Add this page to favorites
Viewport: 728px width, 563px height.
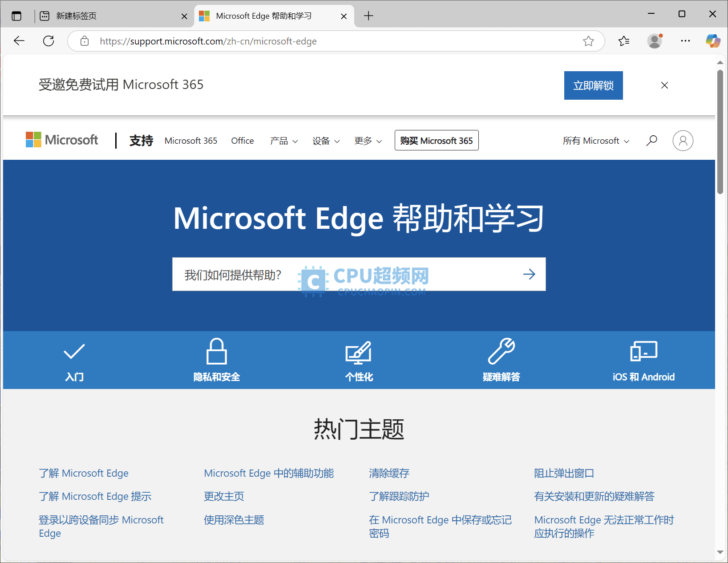(588, 41)
